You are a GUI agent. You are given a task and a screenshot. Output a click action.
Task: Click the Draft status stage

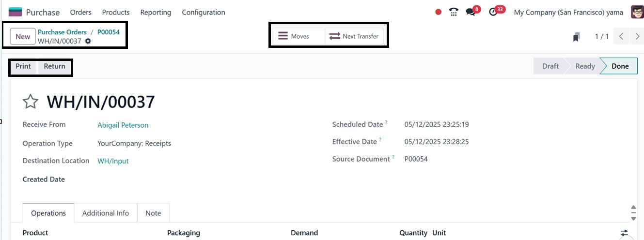pyautogui.click(x=550, y=66)
